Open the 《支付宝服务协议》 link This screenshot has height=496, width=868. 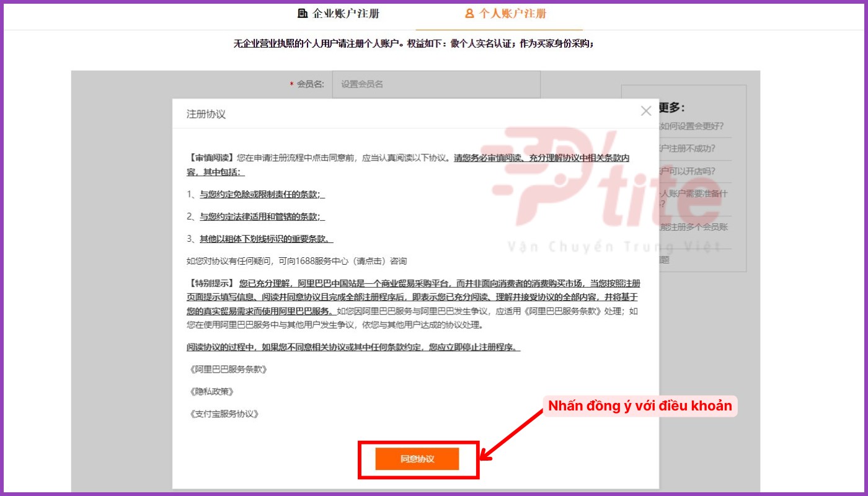click(x=223, y=414)
